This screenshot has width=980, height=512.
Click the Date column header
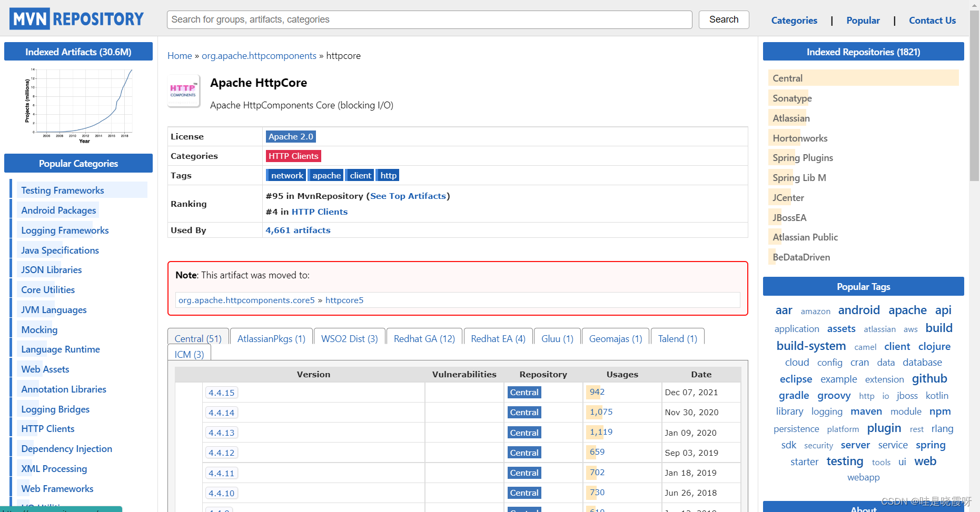(x=701, y=374)
